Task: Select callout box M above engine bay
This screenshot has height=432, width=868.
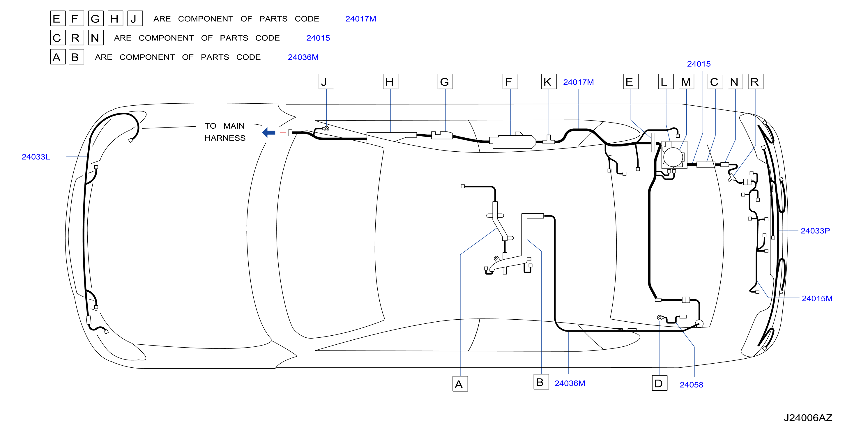Action: click(x=686, y=82)
